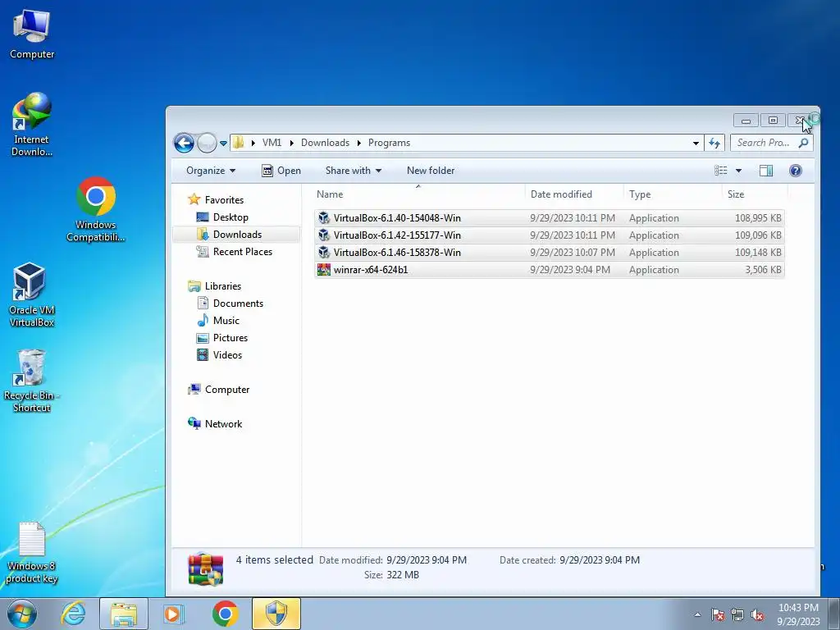Select Libraries in navigation pane
The image size is (840, 630).
click(x=214, y=286)
